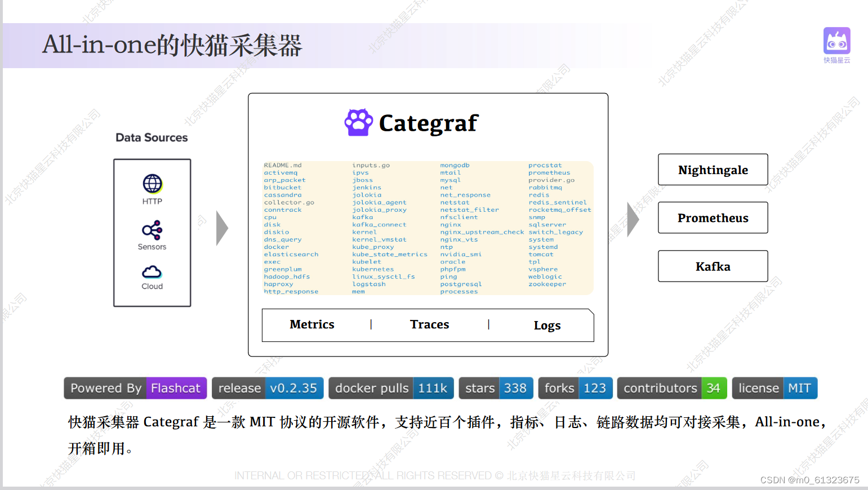The width and height of the screenshot is (868, 490).
Task: Click the kube_state_metrics plugin entry
Action: point(390,255)
